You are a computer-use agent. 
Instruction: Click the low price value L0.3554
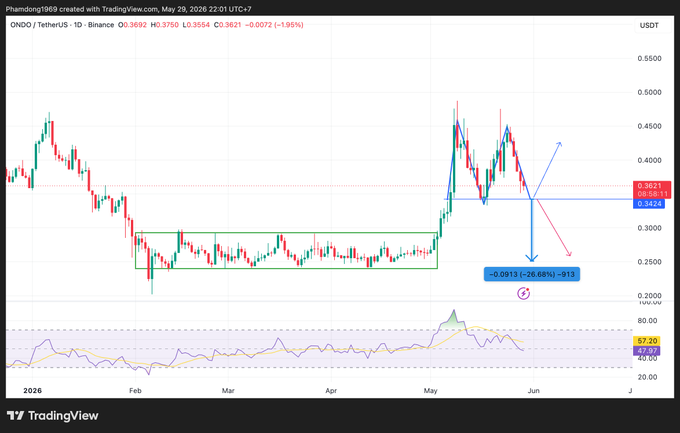[196, 25]
